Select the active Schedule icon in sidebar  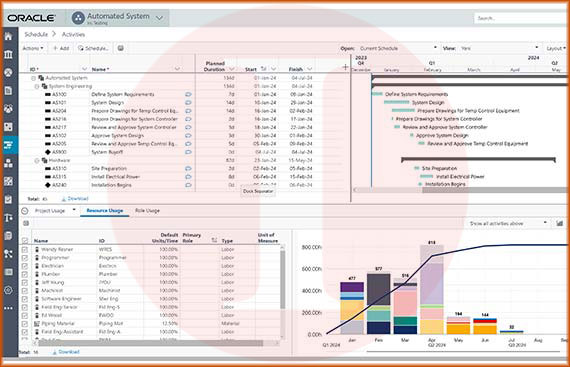coord(8,145)
